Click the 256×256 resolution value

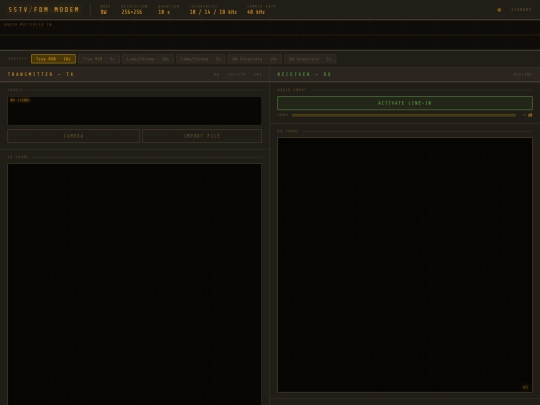click(x=132, y=12)
